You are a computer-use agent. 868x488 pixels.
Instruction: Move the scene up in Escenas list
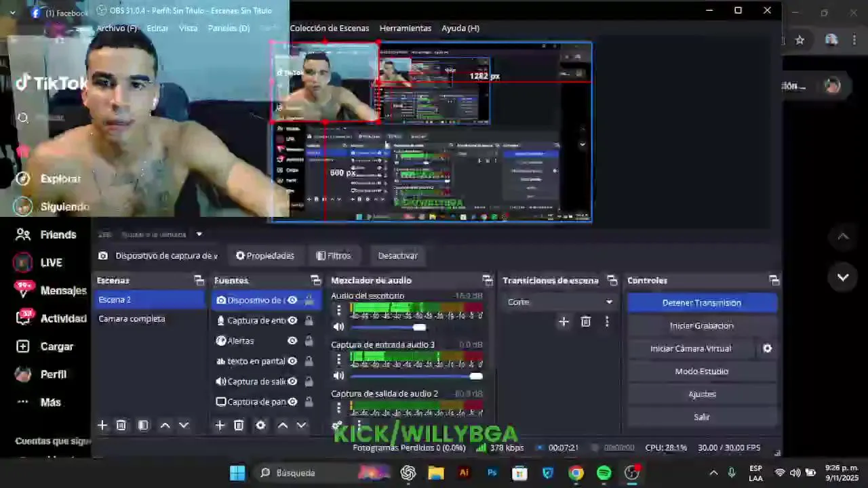click(165, 425)
